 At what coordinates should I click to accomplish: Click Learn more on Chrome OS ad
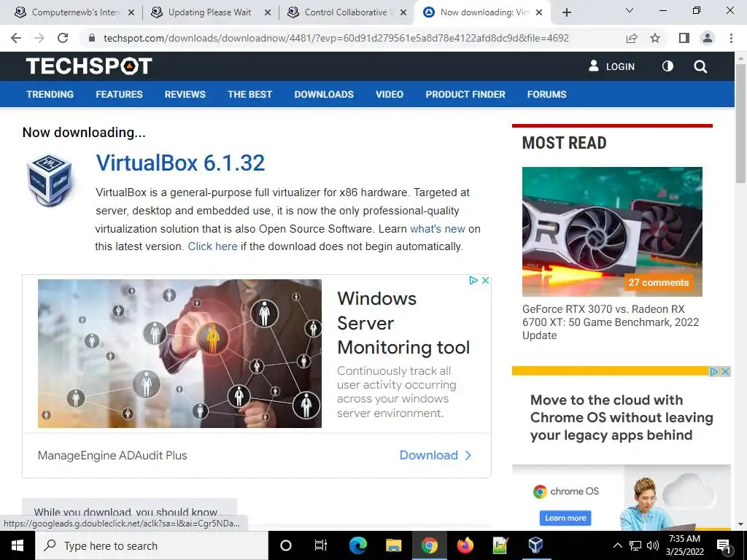565,518
